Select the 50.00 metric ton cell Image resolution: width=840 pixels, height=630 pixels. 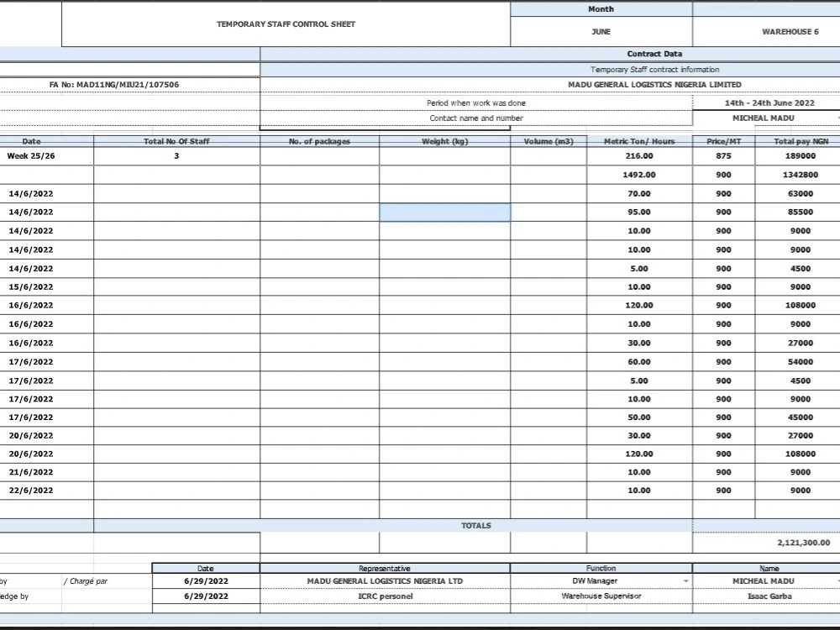(639, 417)
